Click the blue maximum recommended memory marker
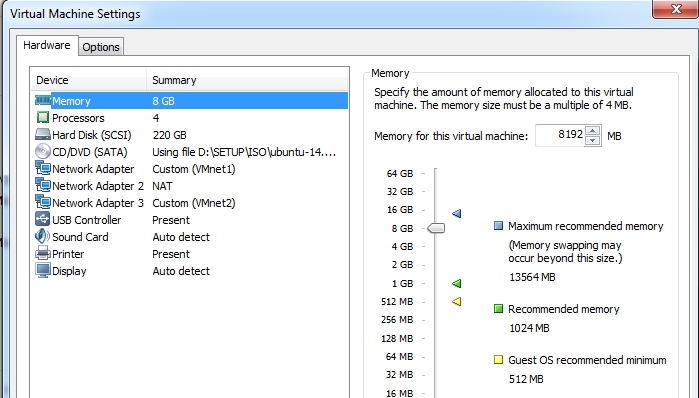 click(x=456, y=213)
